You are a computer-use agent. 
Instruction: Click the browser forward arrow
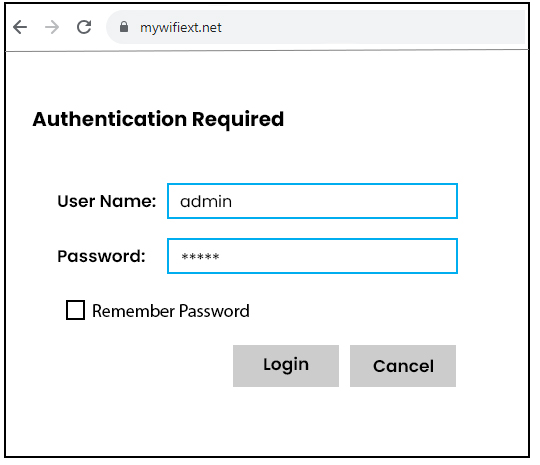point(52,27)
